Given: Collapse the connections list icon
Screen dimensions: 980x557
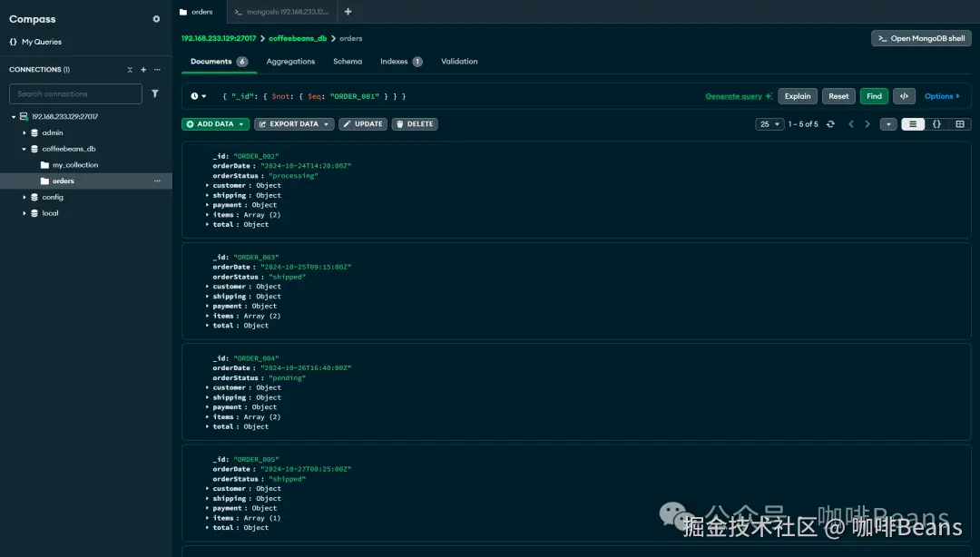Looking at the screenshot, I should (x=130, y=69).
